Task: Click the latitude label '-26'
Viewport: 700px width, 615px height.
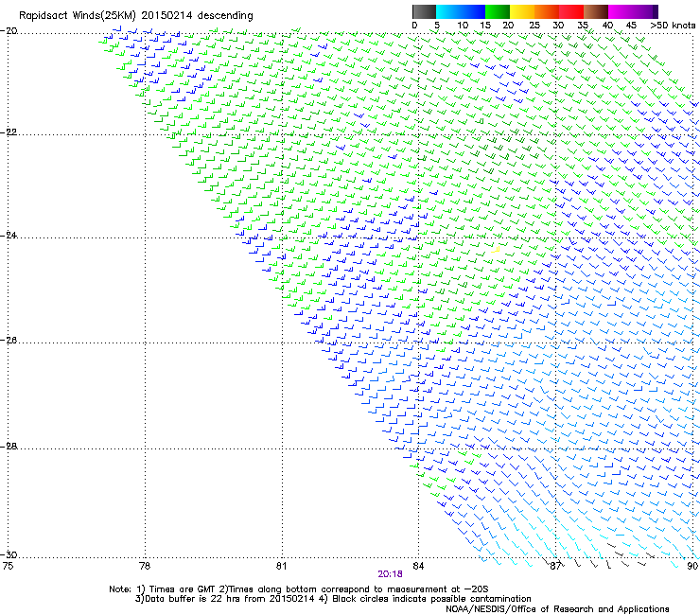Action: tap(9, 341)
